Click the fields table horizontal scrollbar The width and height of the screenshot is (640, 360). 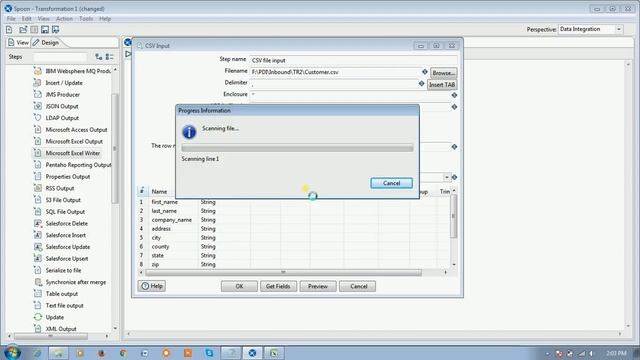(283, 272)
